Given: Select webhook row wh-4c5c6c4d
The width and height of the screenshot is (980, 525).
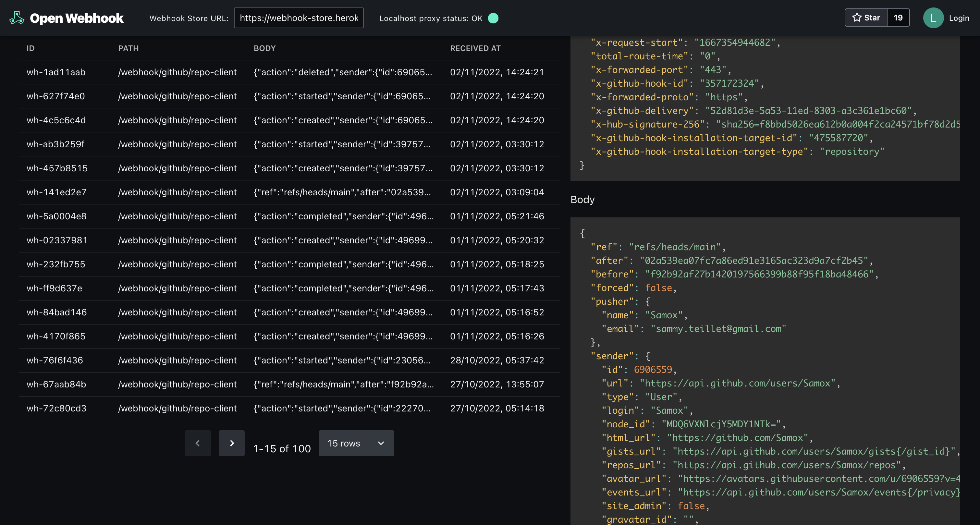Looking at the screenshot, I should pyautogui.click(x=289, y=120).
